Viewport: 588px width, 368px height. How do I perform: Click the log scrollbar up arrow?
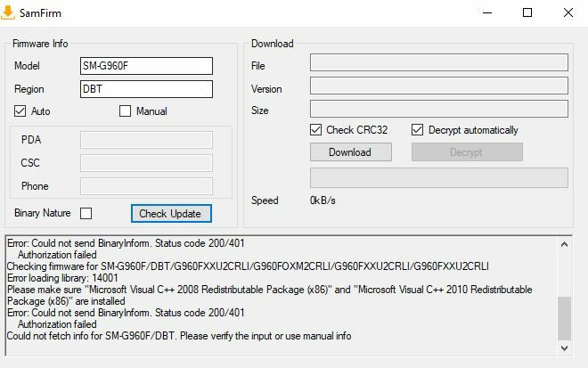(x=564, y=244)
